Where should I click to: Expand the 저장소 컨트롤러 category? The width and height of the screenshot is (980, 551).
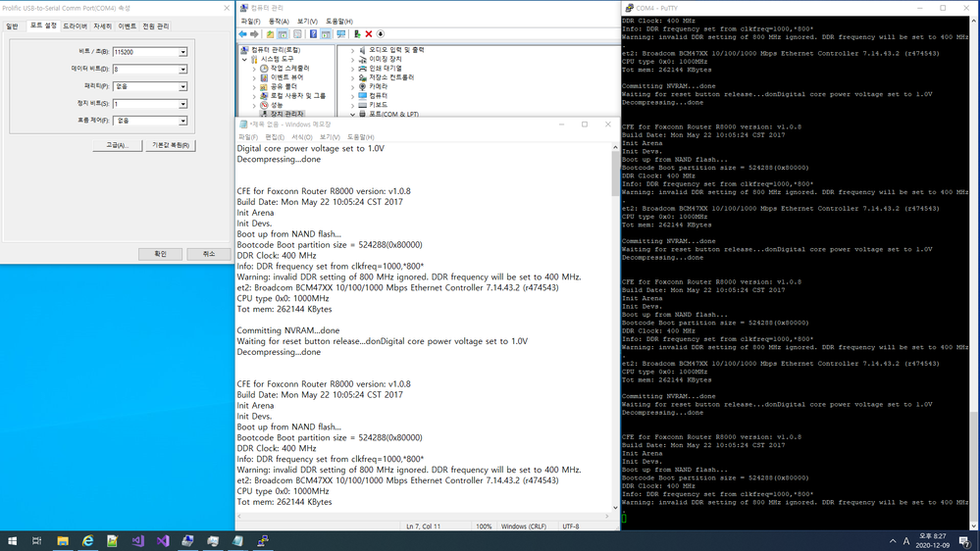tap(352, 77)
